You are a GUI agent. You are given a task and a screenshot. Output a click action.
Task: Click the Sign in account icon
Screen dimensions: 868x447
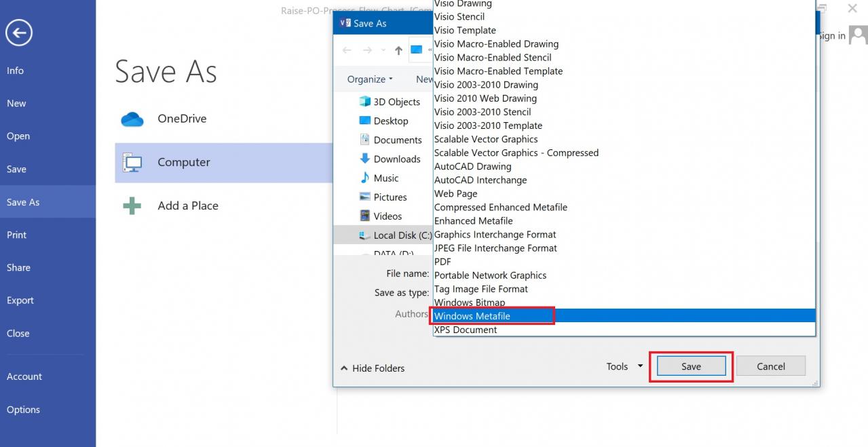coord(857,35)
